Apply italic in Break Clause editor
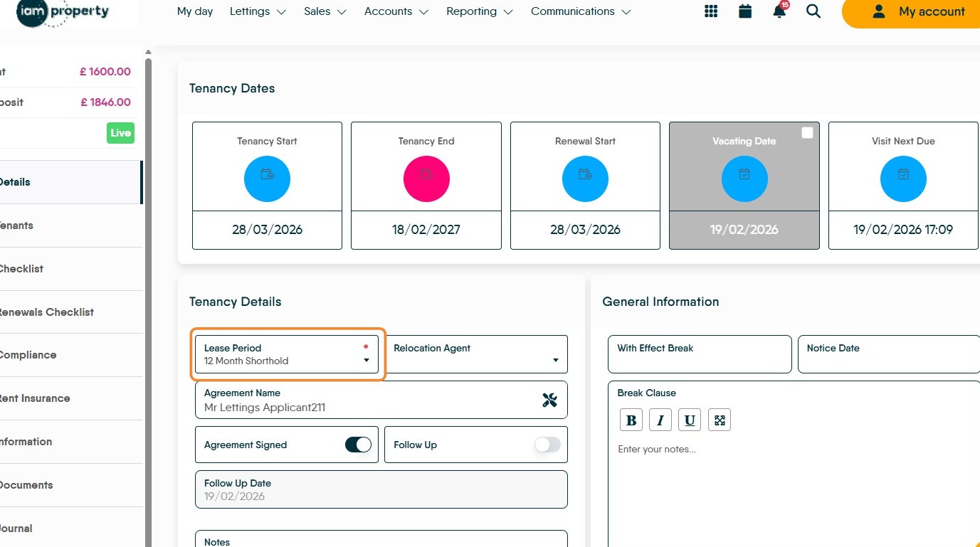Viewport: 980px width, 547px height. click(x=660, y=420)
